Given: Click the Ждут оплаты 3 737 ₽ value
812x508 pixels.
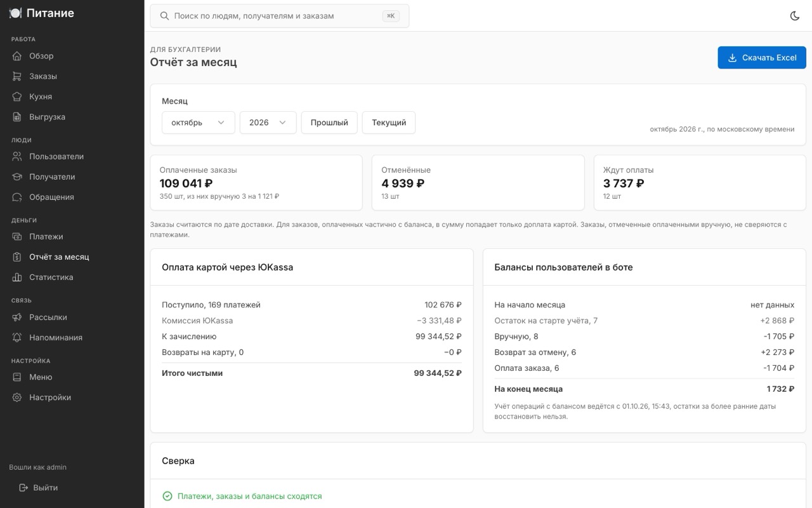Looking at the screenshot, I should tap(624, 184).
